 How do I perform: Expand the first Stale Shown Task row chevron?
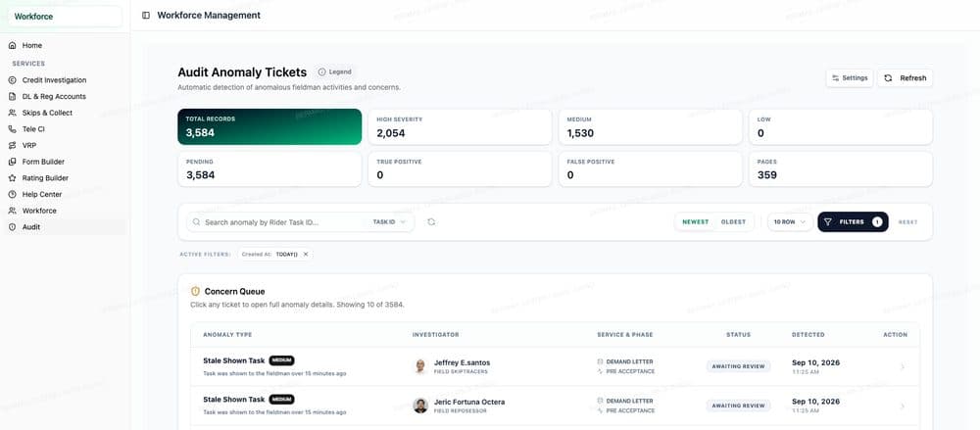pyautogui.click(x=902, y=367)
